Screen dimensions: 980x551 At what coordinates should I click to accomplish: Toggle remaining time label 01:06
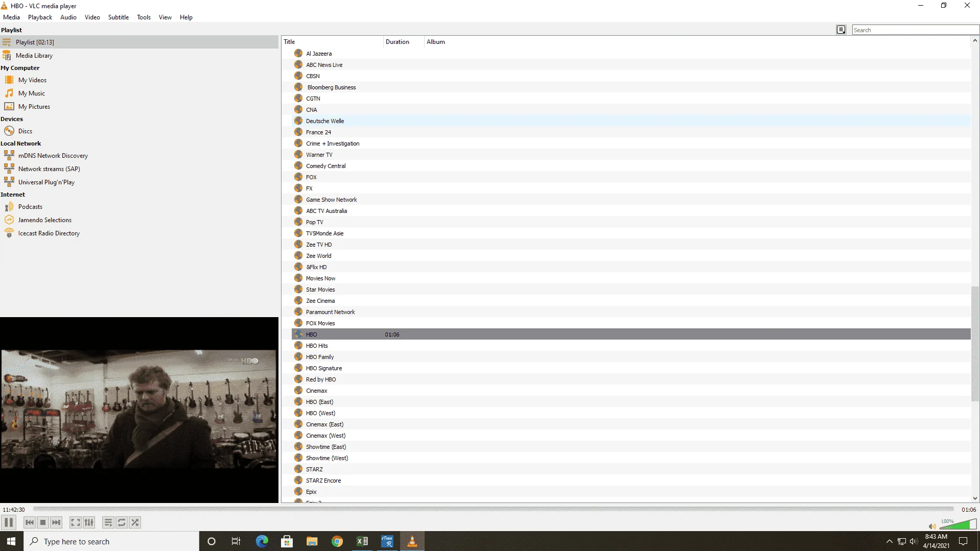[969, 510]
